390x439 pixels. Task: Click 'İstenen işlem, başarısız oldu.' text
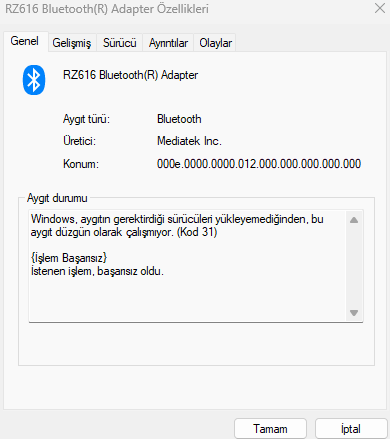(x=97, y=271)
